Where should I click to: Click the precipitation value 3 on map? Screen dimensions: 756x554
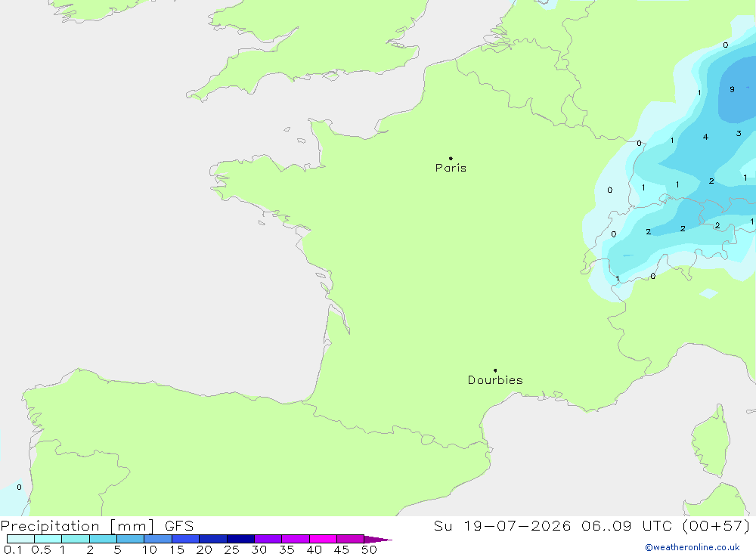[x=739, y=133]
